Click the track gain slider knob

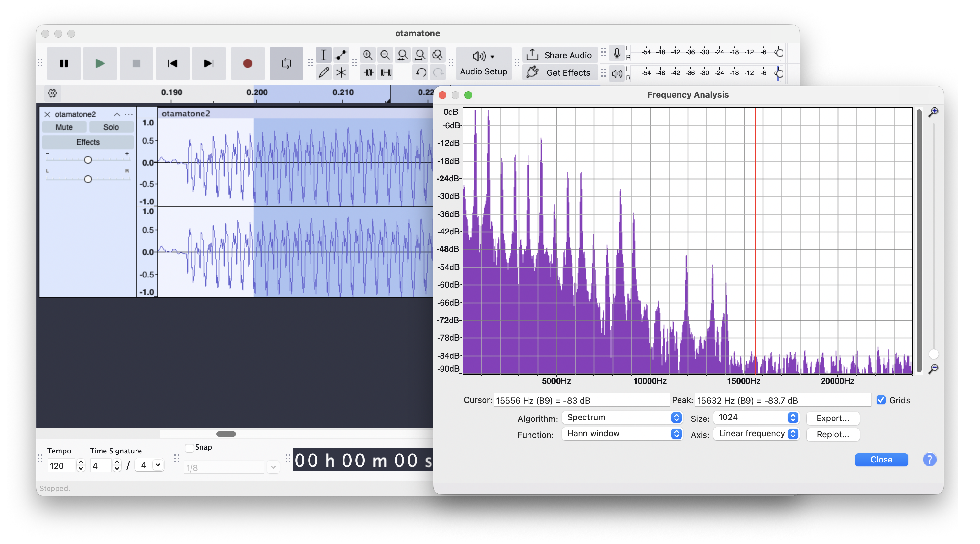pyautogui.click(x=88, y=160)
